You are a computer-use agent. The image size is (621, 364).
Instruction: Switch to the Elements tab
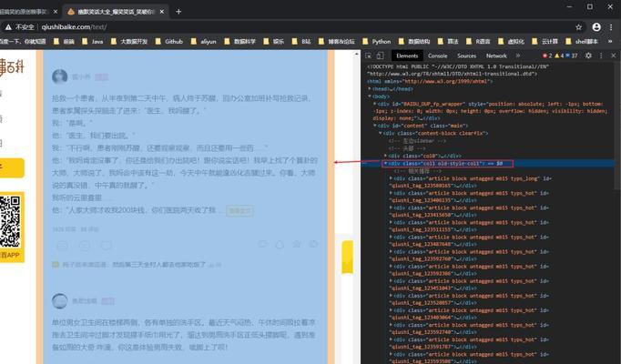(x=407, y=56)
